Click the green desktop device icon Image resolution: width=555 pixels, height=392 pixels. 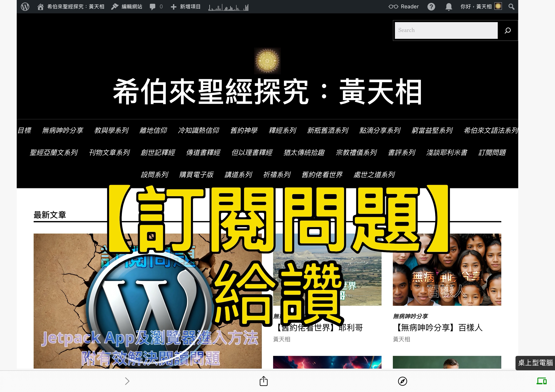(x=541, y=381)
